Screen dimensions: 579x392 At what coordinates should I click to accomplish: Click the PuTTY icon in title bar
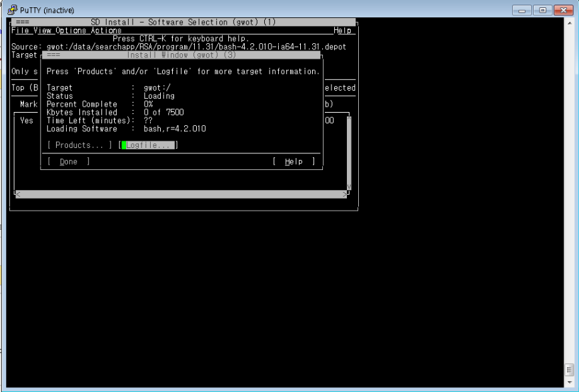12,10
